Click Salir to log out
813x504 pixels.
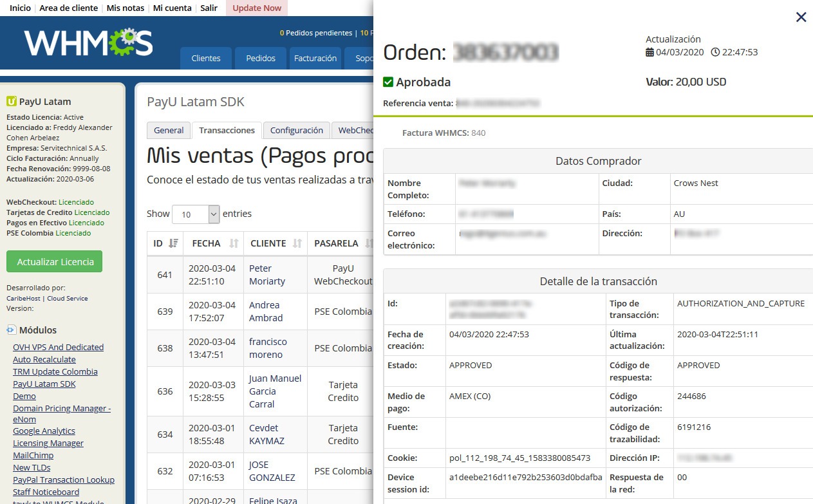[x=209, y=8]
